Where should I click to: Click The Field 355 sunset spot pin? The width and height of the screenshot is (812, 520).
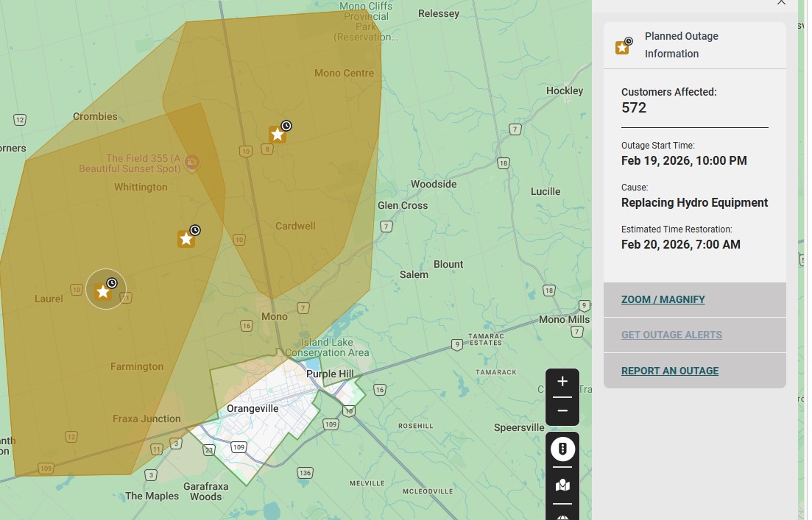click(191, 161)
